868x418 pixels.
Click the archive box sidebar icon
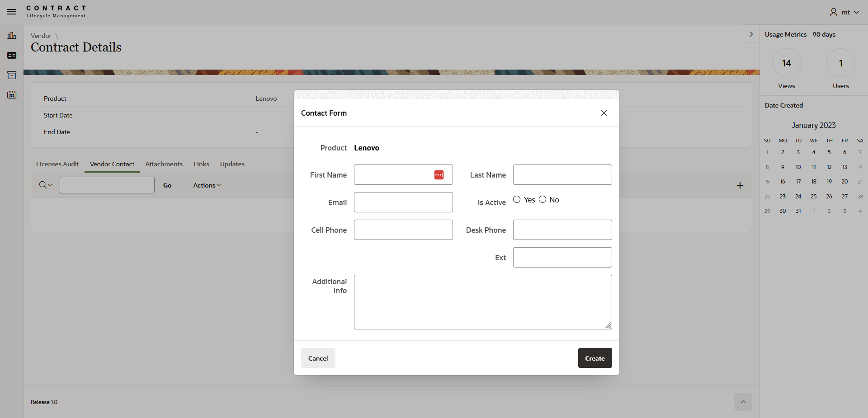(x=12, y=75)
